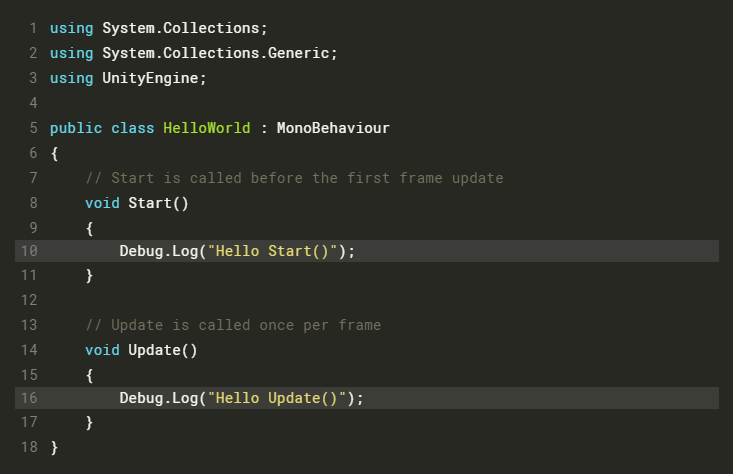Viewport: 733px width, 474px height.
Task: Click line number 18 in the gutter
Action: (x=28, y=447)
